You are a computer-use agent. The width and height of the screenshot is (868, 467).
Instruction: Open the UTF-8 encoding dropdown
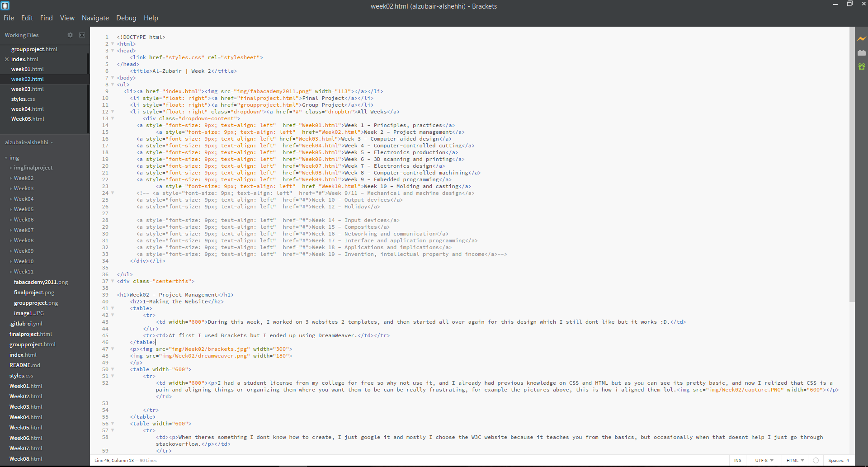764,460
